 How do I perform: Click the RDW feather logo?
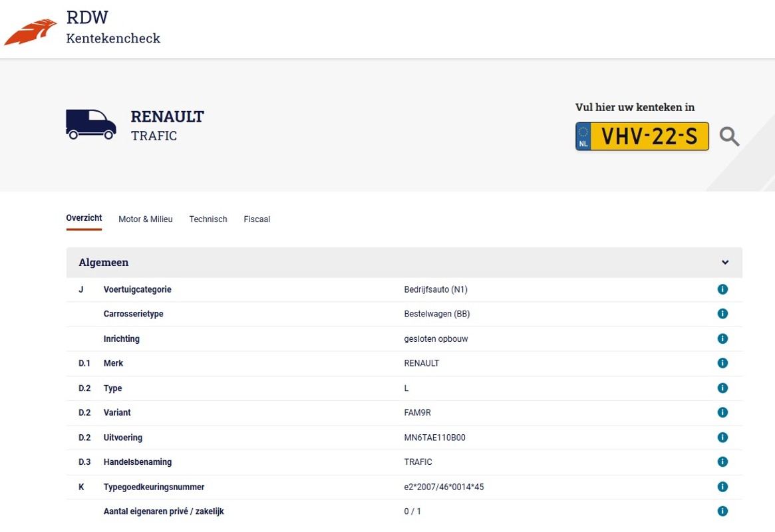click(30, 32)
